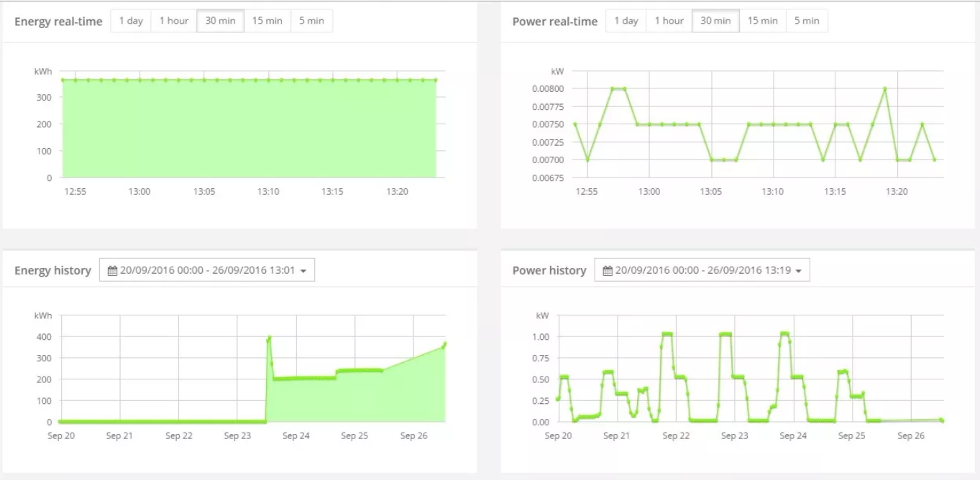Viewport: 980px width, 480px height.
Task: Open Power history date range dropdown arrow
Action: [799, 272]
